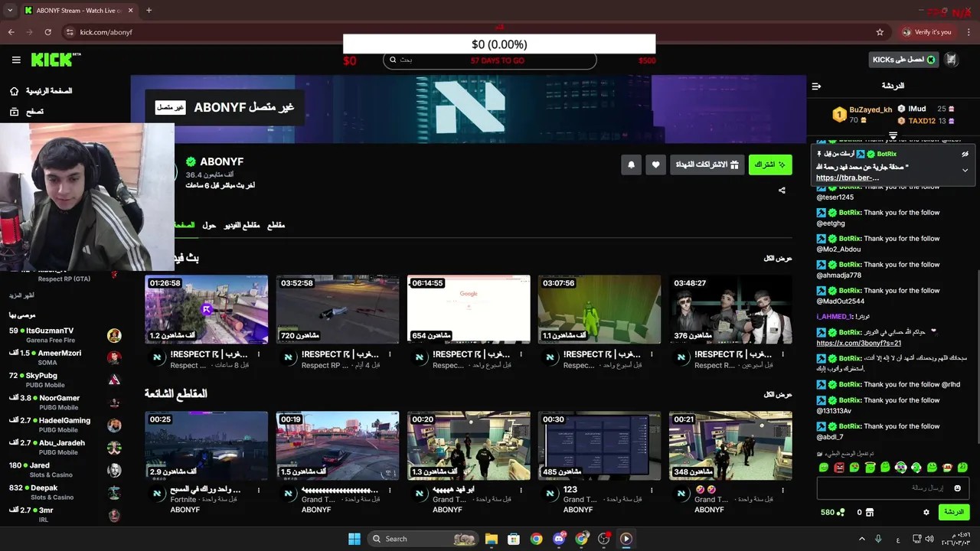Click Verify it's you profile chip

pyautogui.click(x=926, y=32)
